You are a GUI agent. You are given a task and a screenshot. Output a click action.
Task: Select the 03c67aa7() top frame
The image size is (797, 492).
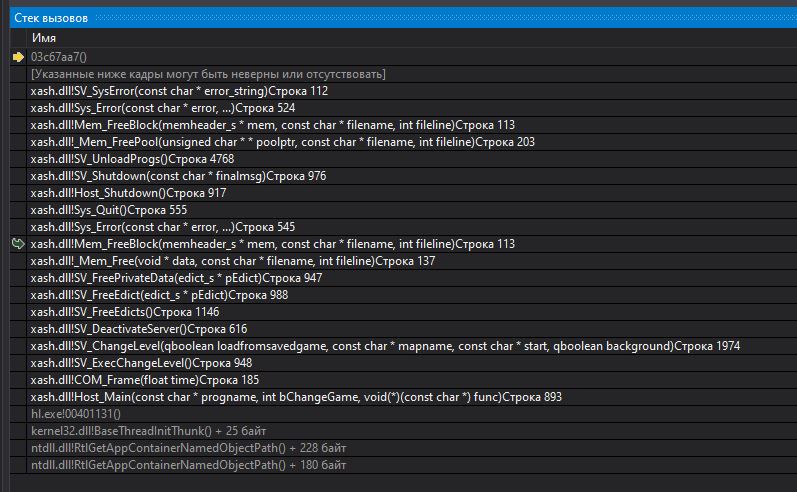[x=59, y=57]
